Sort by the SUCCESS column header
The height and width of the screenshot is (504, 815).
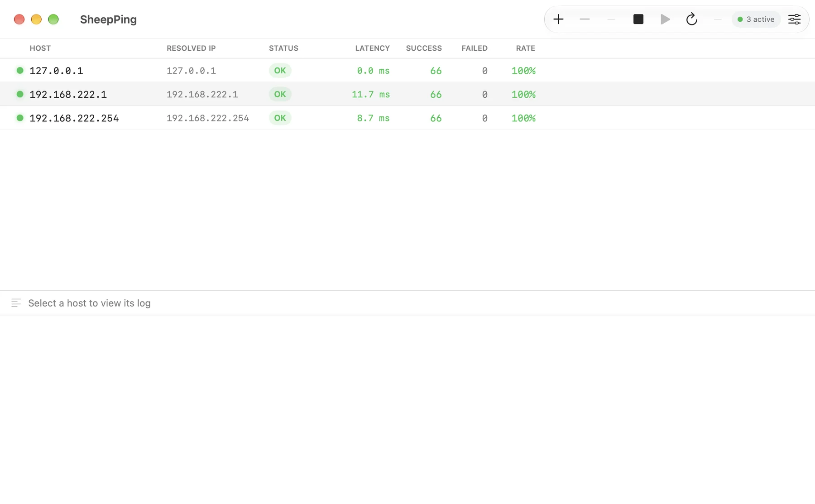coord(424,48)
